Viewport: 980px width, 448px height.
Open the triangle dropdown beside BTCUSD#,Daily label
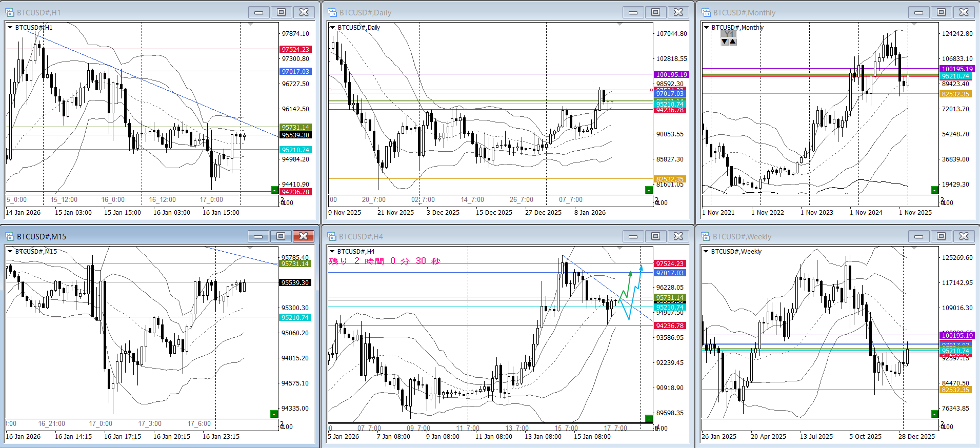pos(333,28)
